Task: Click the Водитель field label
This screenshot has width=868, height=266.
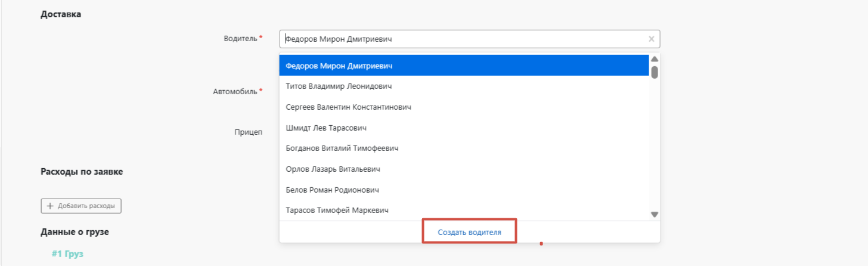Action: (241, 38)
